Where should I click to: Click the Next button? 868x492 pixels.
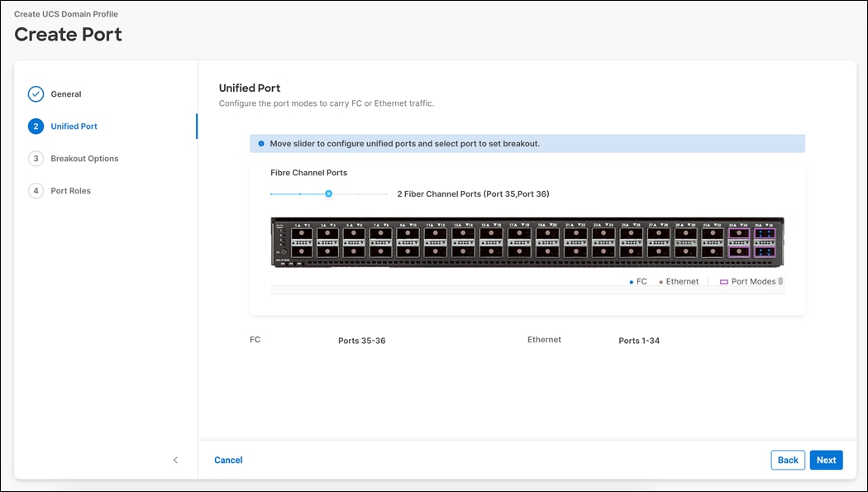coord(826,460)
